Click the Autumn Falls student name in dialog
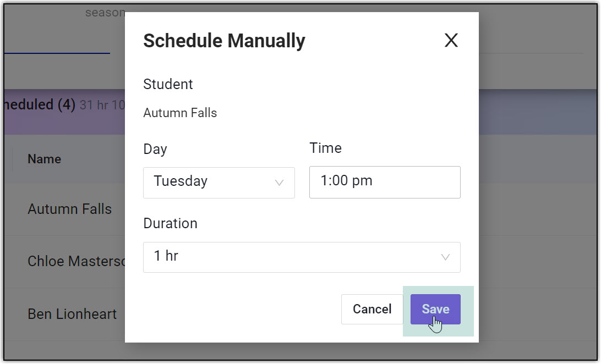Screen dimensions: 601x364 pos(180,113)
